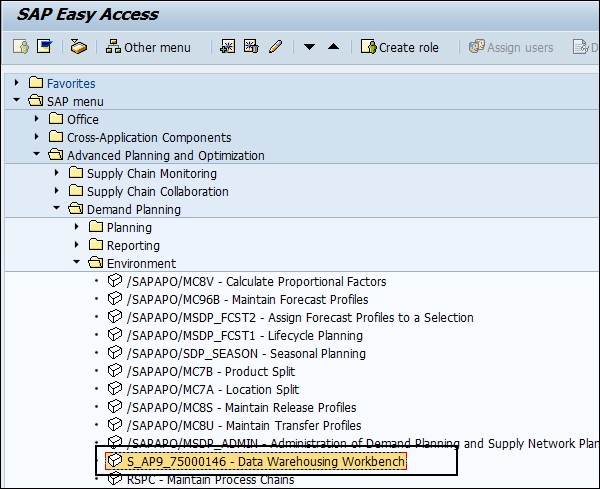The image size is (600, 489).
Task: Click the move favorites up arrow
Action: (x=333, y=47)
